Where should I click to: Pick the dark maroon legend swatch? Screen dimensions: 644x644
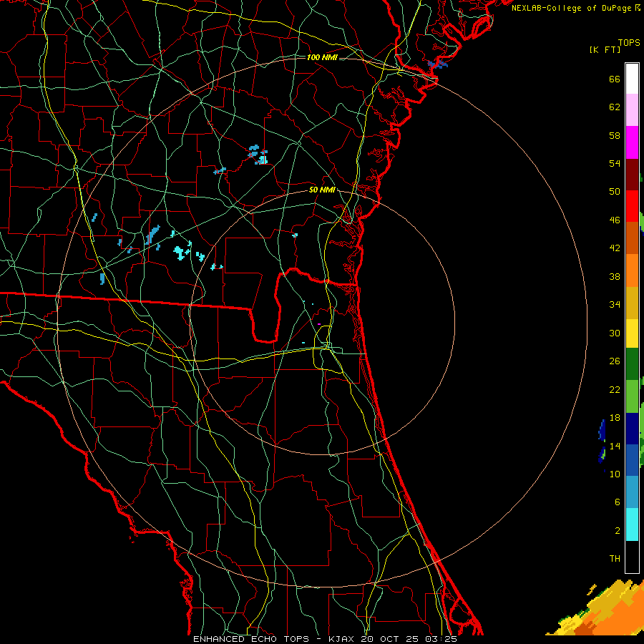[x=632, y=175]
